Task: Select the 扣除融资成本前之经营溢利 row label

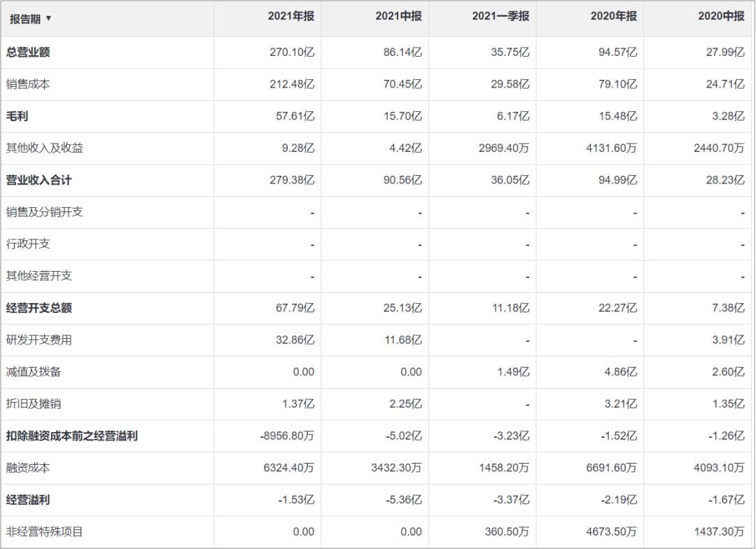Action: click(72, 436)
